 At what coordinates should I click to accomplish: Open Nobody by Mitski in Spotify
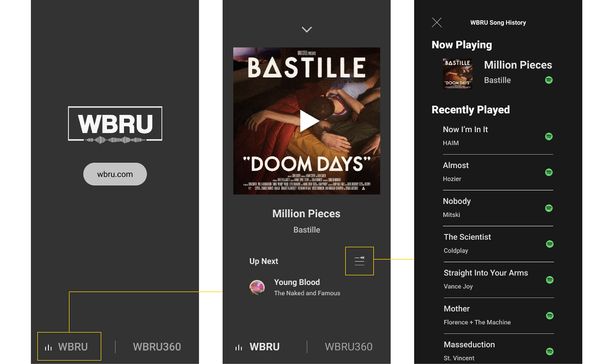click(x=549, y=208)
